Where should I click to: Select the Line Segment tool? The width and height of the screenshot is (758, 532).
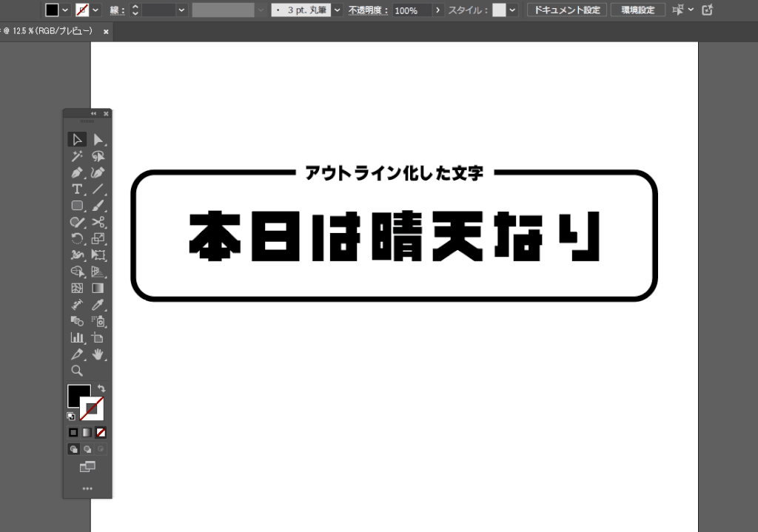point(98,189)
